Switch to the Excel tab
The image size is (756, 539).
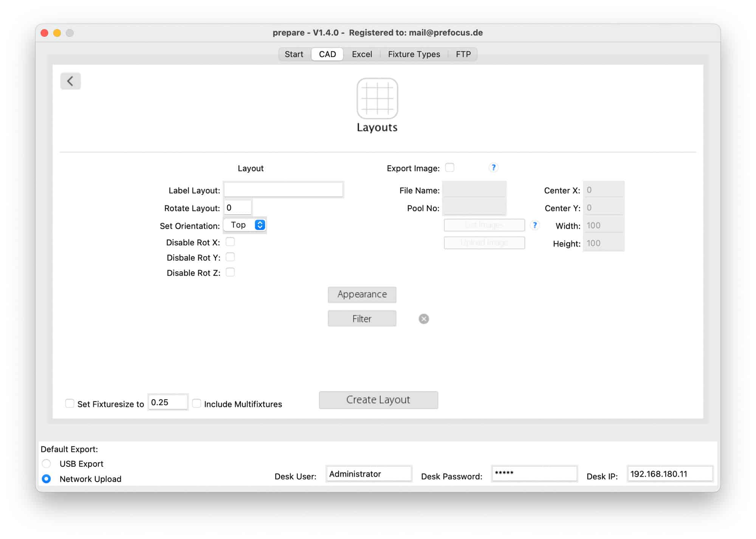tap(362, 54)
